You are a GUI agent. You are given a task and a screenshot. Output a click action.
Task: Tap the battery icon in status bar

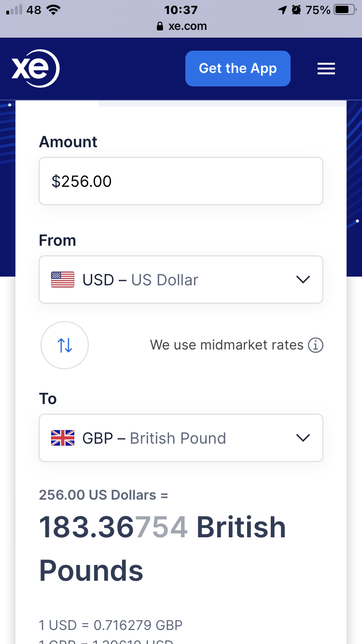[x=345, y=10]
